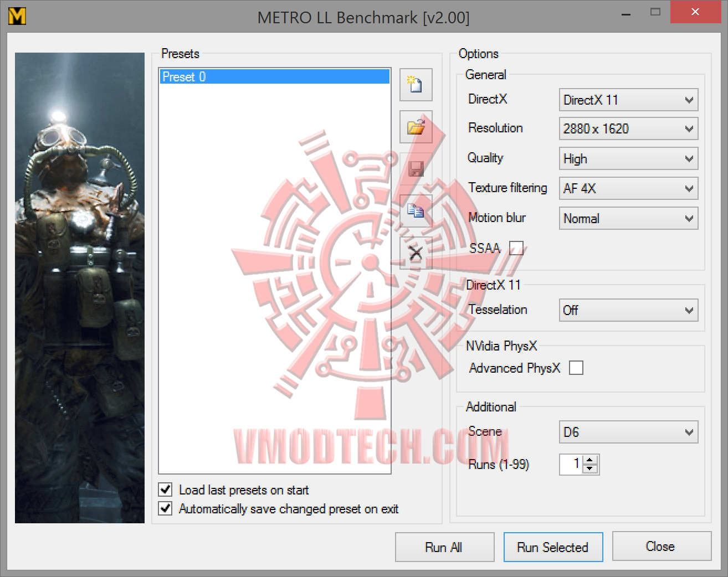Image resolution: width=728 pixels, height=577 pixels.
Task: Uncheck Load last presets on start
Action: pos(165,489)
